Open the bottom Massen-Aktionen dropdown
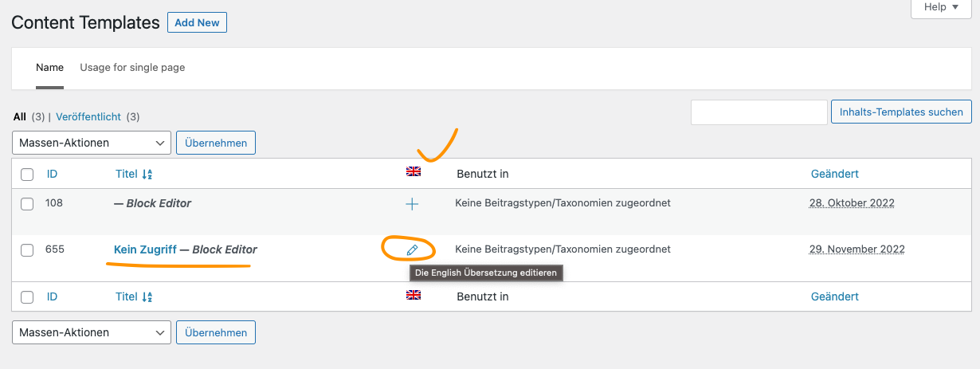The width and height of the screenshot is (980, 369). [92, 332]
